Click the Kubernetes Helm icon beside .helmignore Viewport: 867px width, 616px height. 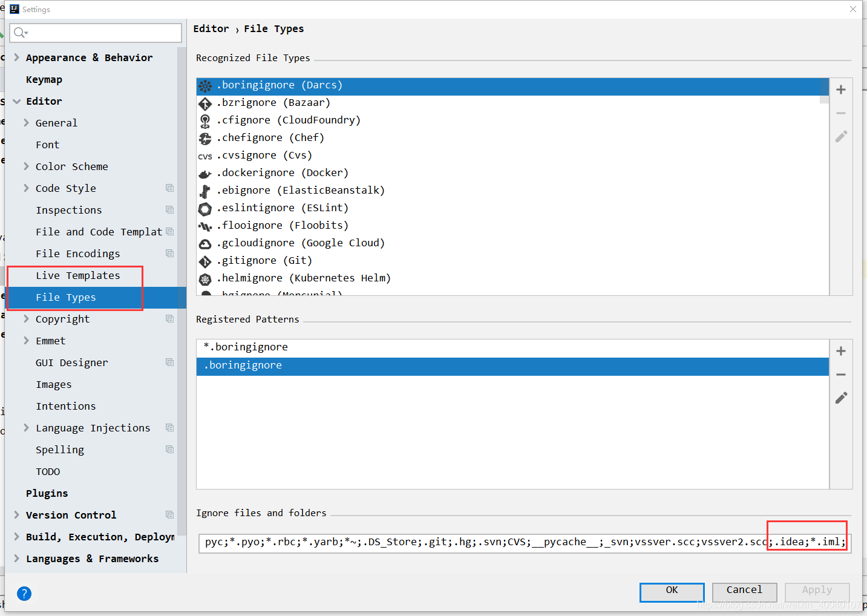point(205,279)
